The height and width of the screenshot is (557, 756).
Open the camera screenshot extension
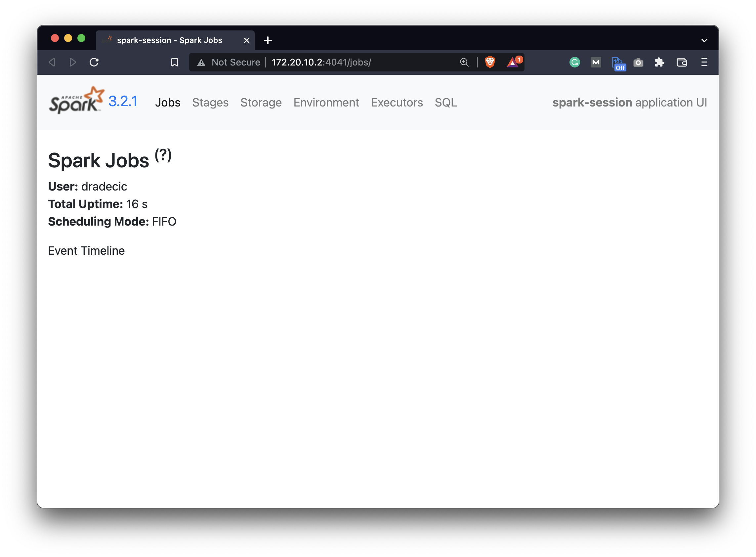click(x=638, y=63)
